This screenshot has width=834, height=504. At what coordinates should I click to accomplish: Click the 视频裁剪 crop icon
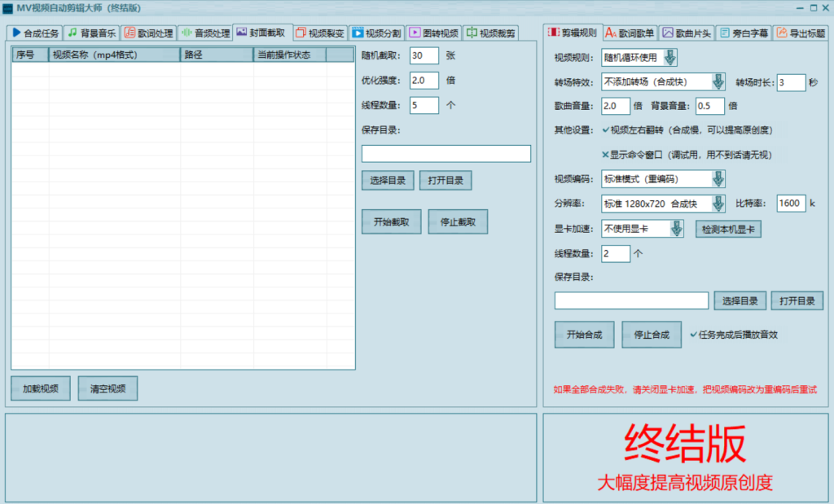pos(472,33)
